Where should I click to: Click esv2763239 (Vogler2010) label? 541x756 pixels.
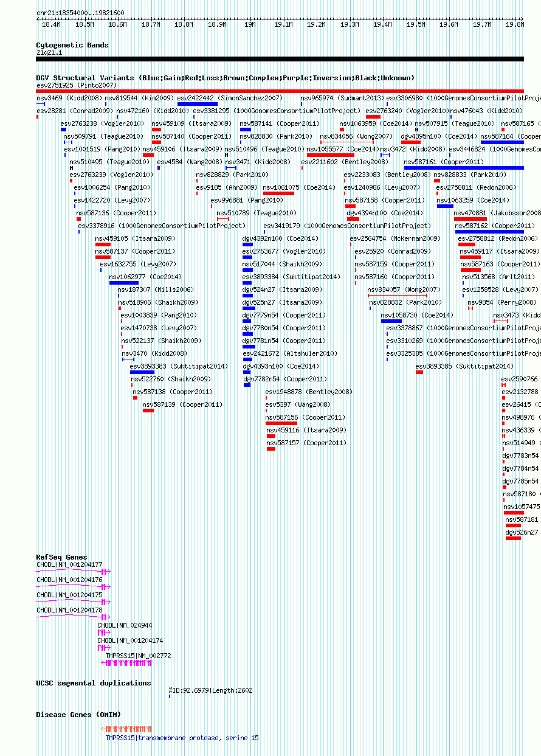[x=111, y=175]
